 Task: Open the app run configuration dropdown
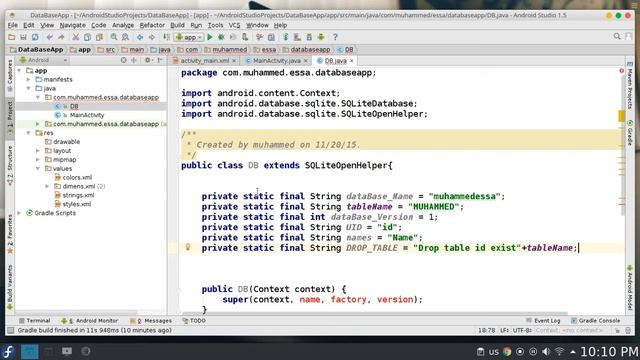click(189, 37)
